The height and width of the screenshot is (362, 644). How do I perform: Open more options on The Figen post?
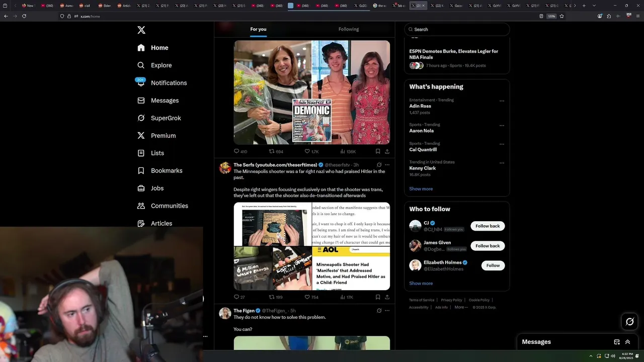pyautogui.click(x=387, y=311)
